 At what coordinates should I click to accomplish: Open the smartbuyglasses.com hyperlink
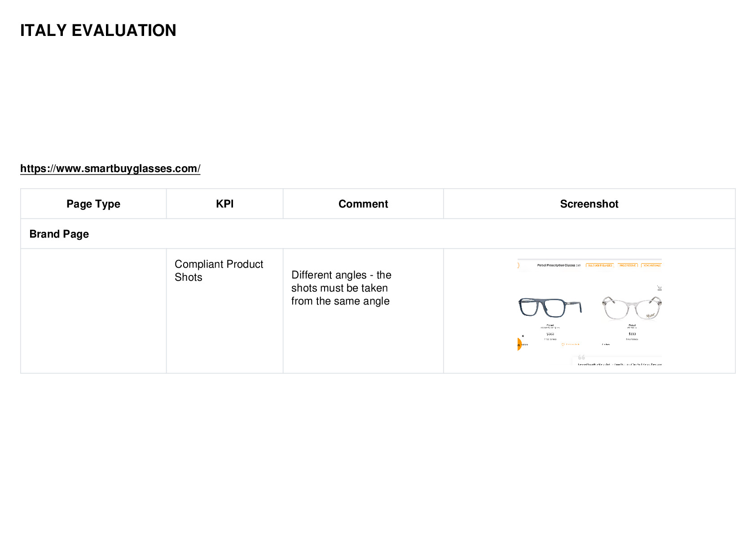[x=110, y=168]
